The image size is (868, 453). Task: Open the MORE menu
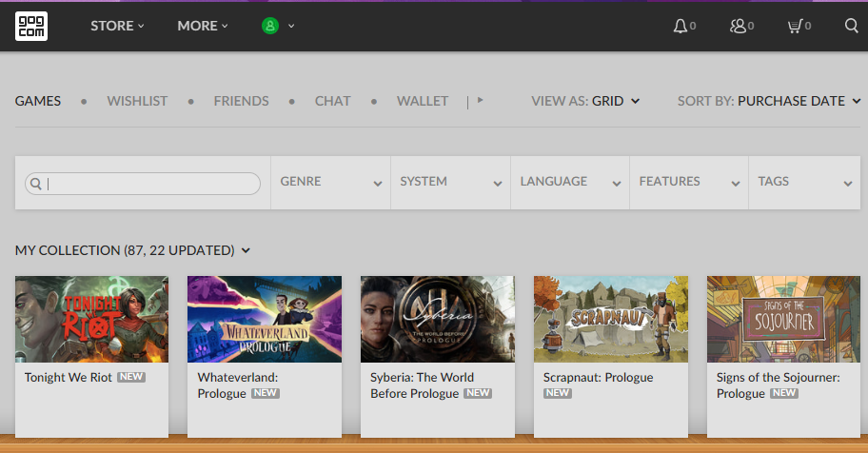pyautogui.click(x=202, y=26)
